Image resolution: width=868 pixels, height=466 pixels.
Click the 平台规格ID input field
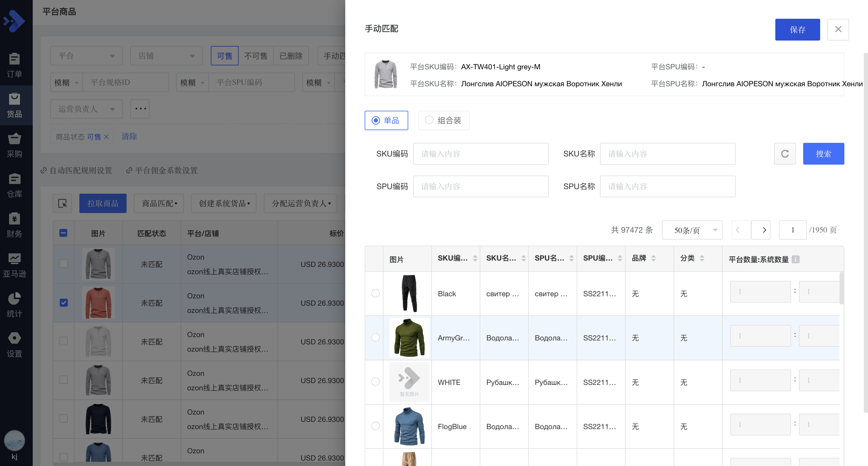[x=125, y=83]
